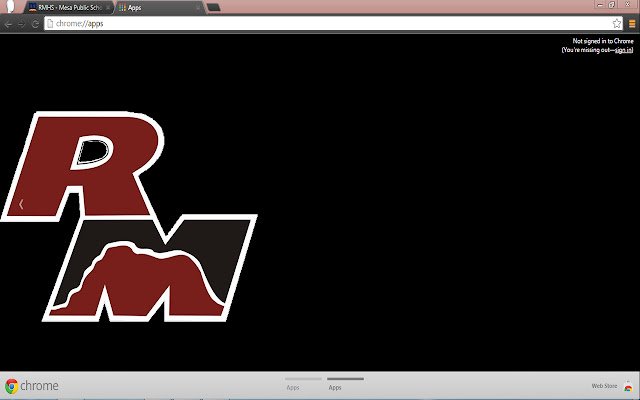The height and width of the screenshot is (400, 640).
Task: Open the Chrome menu (orange hamburger icon)
Action: pyautogui.click(x=632, y=24)
